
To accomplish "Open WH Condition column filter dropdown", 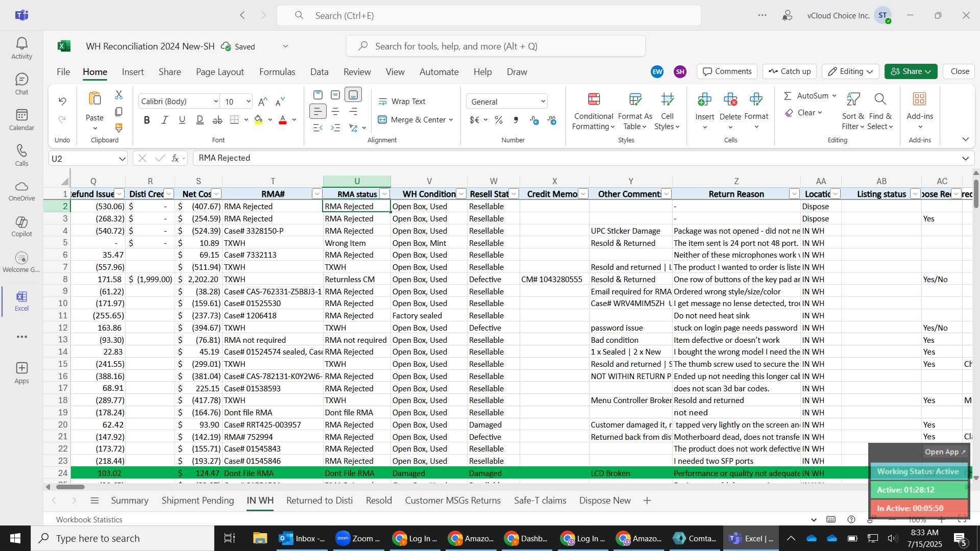I will point(461,194).
